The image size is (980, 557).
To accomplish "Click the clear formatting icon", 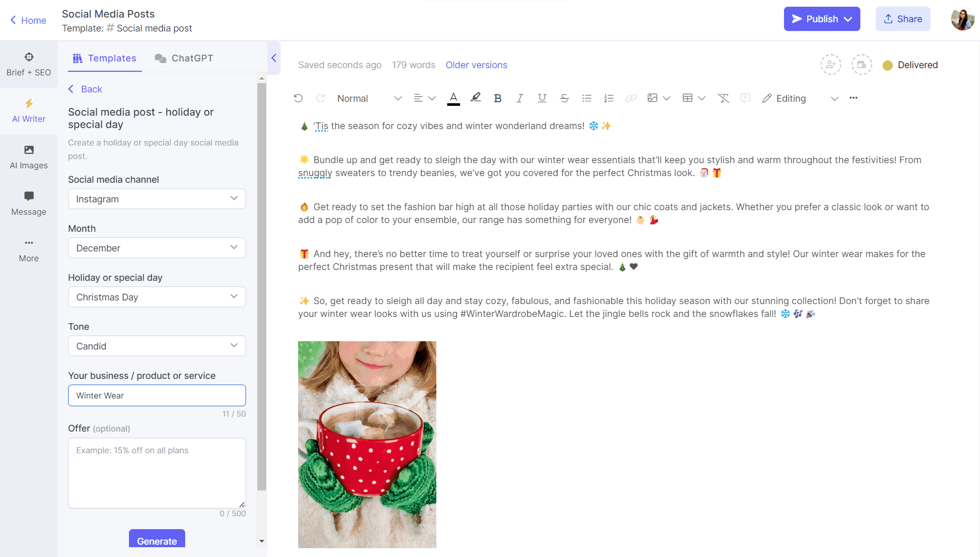I will (723, 98).
